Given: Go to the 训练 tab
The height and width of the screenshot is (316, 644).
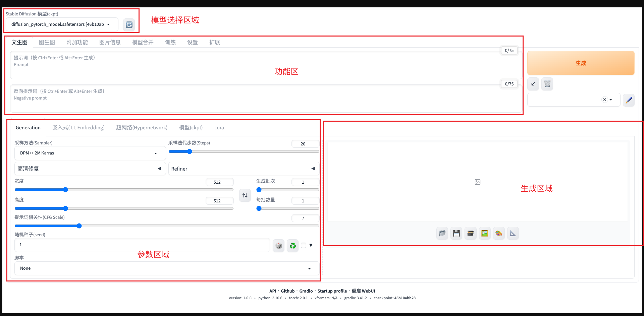Looking at the screenshot, I should tap(170, 42).
